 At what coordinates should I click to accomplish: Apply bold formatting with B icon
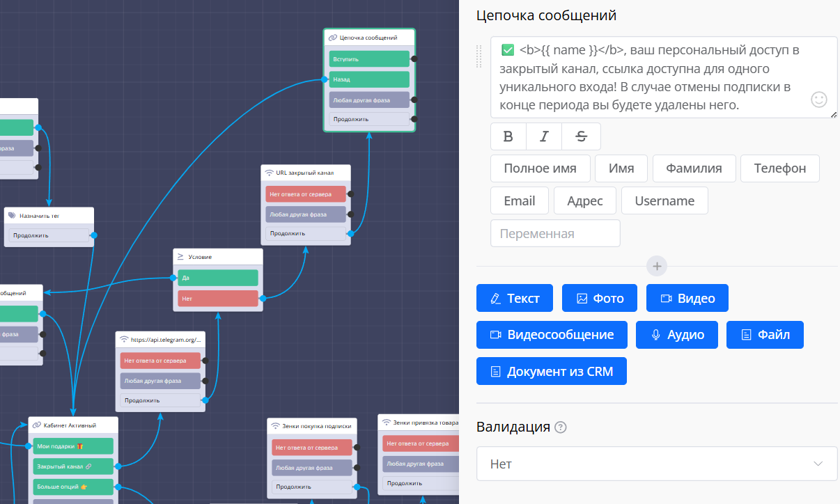[x=508, y=136]
